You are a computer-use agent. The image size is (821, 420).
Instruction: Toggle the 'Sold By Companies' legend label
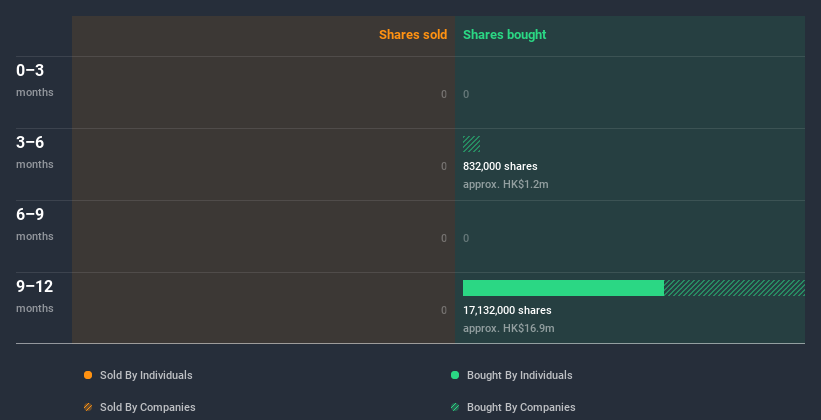click(148, 407)
